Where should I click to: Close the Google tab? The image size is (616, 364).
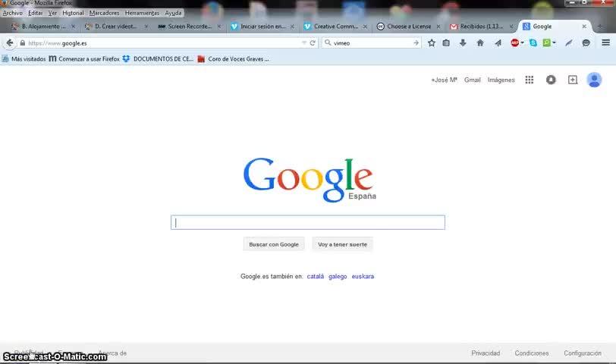point(584,27)
